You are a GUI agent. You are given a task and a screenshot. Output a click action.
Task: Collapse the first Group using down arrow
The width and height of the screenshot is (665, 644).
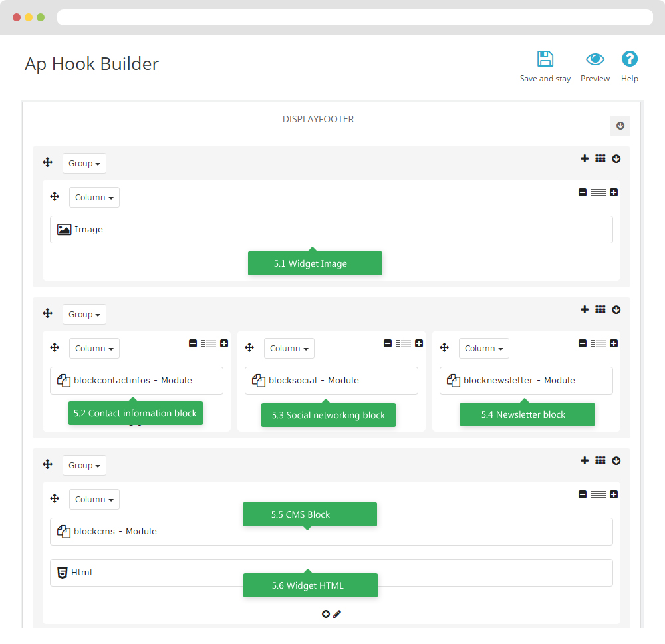616,158
